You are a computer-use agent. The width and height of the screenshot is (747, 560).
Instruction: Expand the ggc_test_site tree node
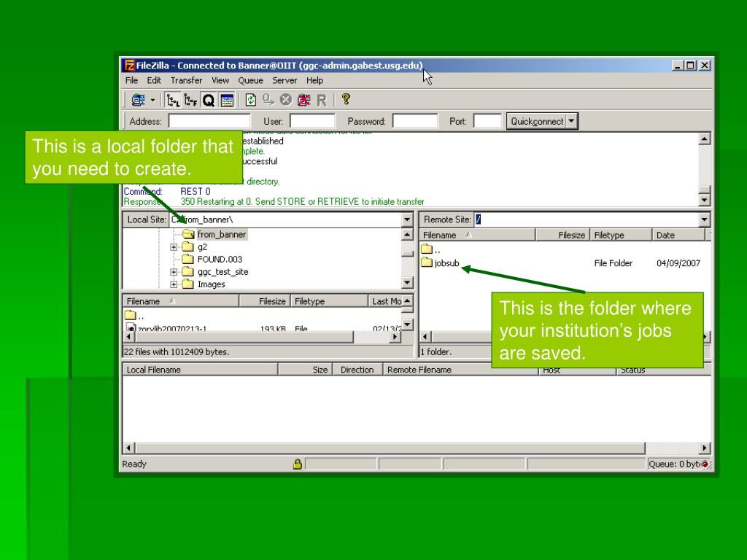(x=174, y=272)
